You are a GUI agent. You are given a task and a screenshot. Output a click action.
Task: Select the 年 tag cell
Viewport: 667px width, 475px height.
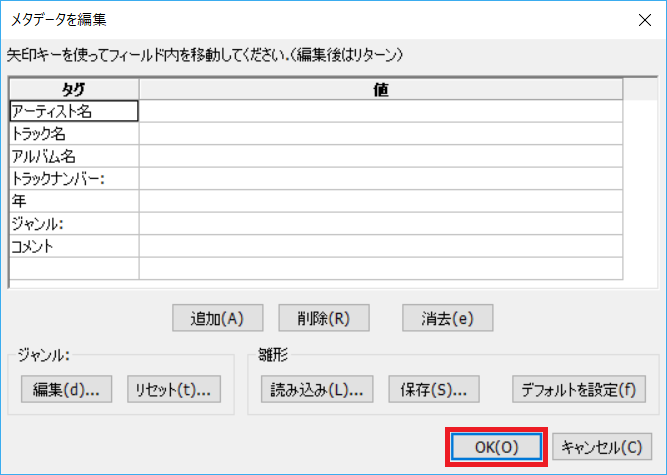(x=74, y=201)
